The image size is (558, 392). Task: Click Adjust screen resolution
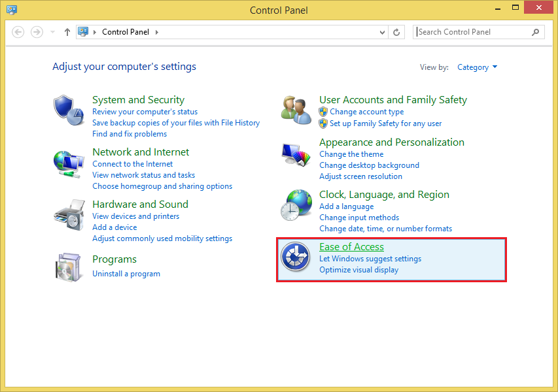point(360,176)
